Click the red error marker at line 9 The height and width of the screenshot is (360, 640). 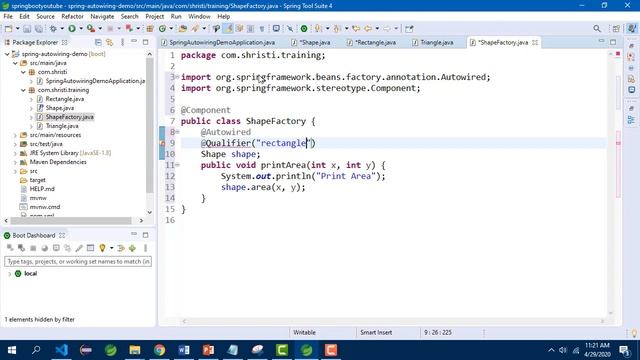[162, 143]
